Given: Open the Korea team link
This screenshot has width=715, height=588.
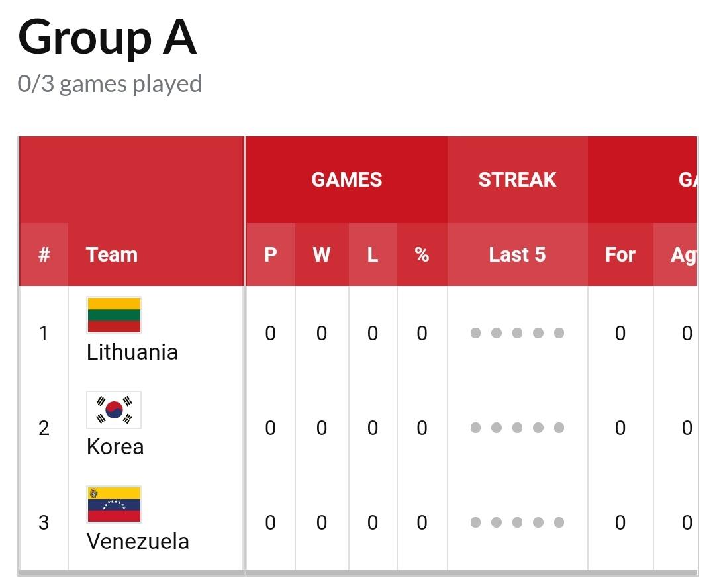Looking at the screenshot, I should 115,446.
